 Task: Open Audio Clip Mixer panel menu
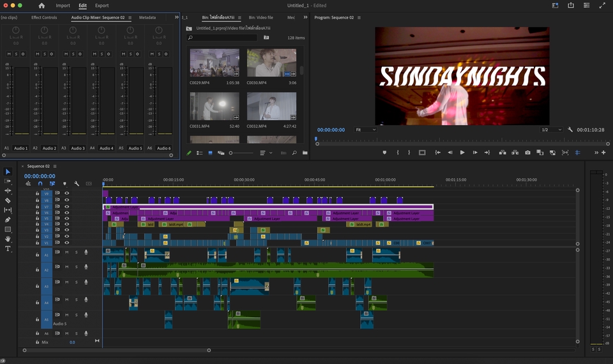tap(130, 18)
